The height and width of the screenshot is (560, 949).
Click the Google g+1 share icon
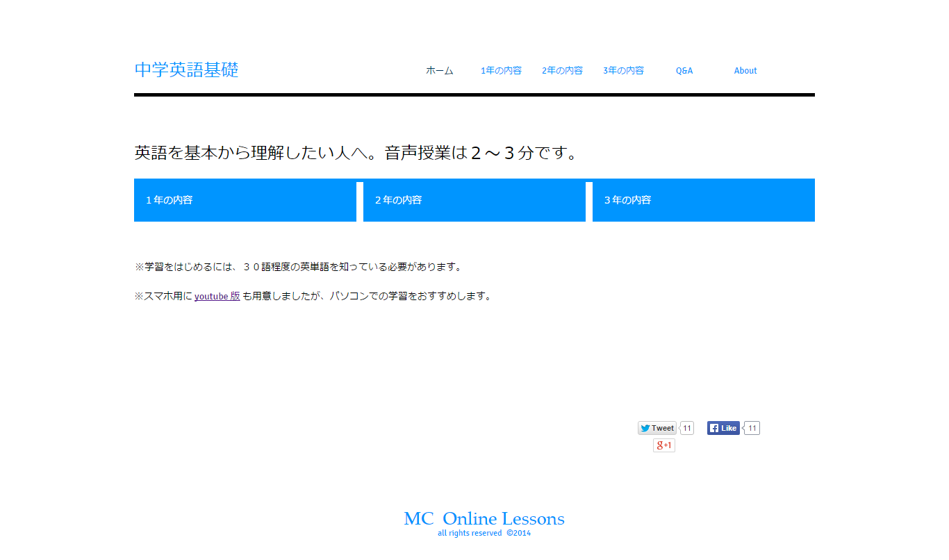click(x=663, y=445)
